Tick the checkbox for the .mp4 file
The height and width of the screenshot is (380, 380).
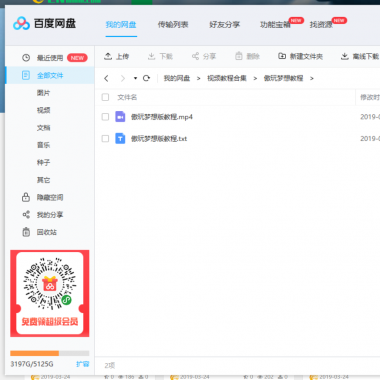[x=105, y=117]
